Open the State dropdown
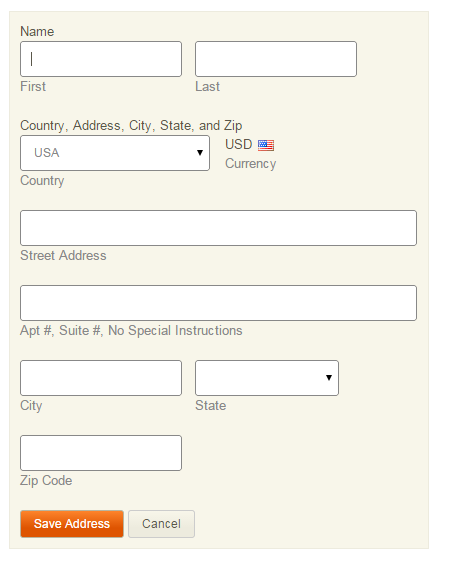Screen dimensions: 454x572 point(267,378)
